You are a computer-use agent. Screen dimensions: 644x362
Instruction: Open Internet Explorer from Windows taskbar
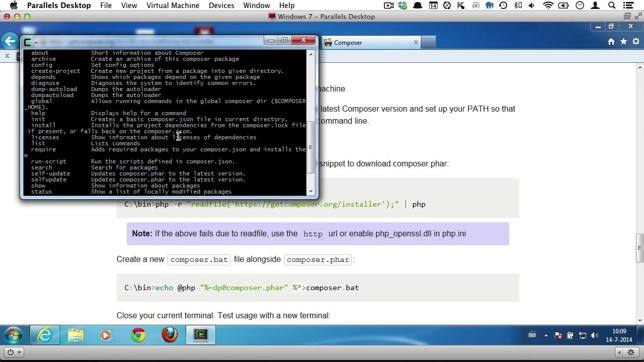(x=44, y=335)
